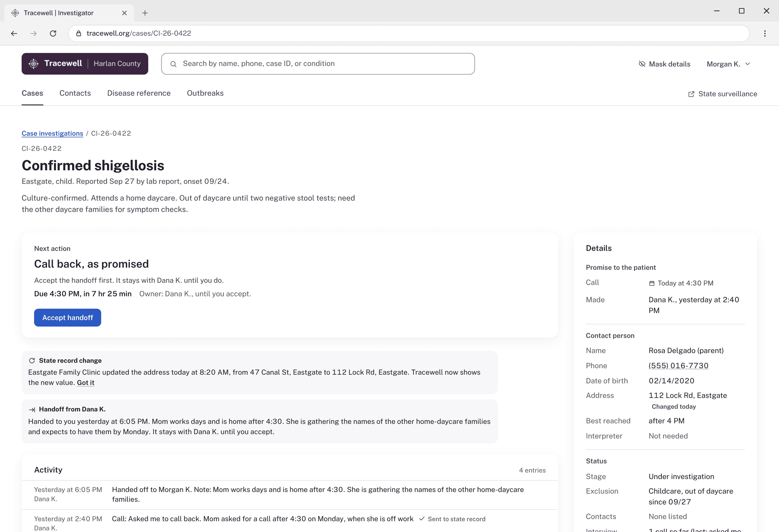The image size is (779, 532).
Task: Close the Tracewell Investigator tab
Action: coord(124,13)
